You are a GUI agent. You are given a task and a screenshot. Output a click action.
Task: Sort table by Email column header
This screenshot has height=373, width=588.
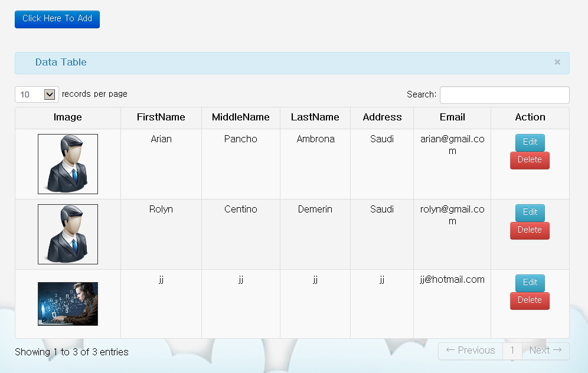point(452,117)
